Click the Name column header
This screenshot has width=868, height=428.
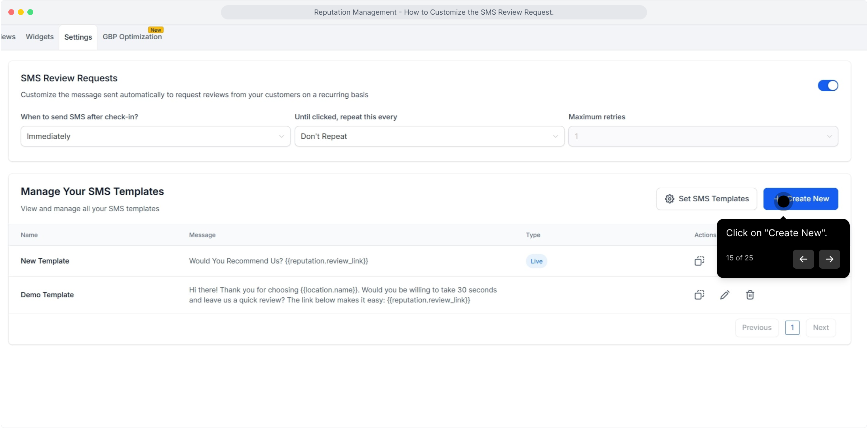tap(29, 235)
